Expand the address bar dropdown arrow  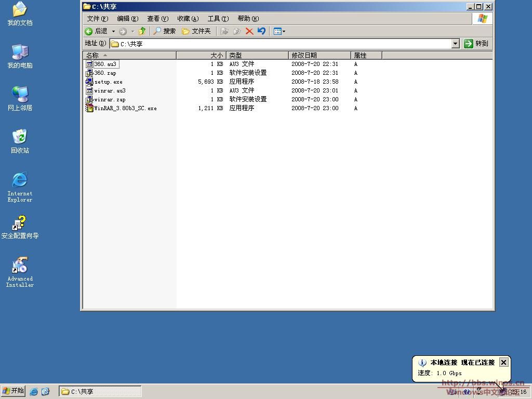(x=455, y=44)
